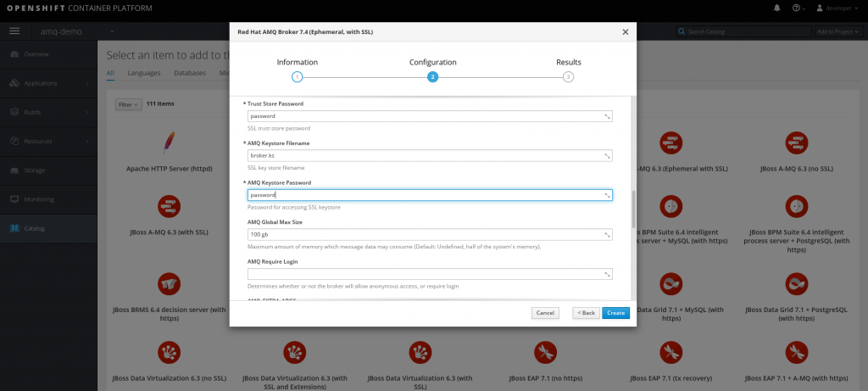Expand the Add to Project menu
The height and width of the screenshot is (391, 868).
point(838,31)
